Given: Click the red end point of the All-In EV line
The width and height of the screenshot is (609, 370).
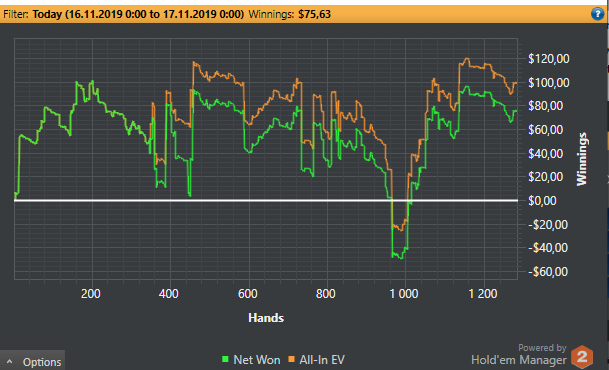Looking at the screenshot, I should 516,83.
